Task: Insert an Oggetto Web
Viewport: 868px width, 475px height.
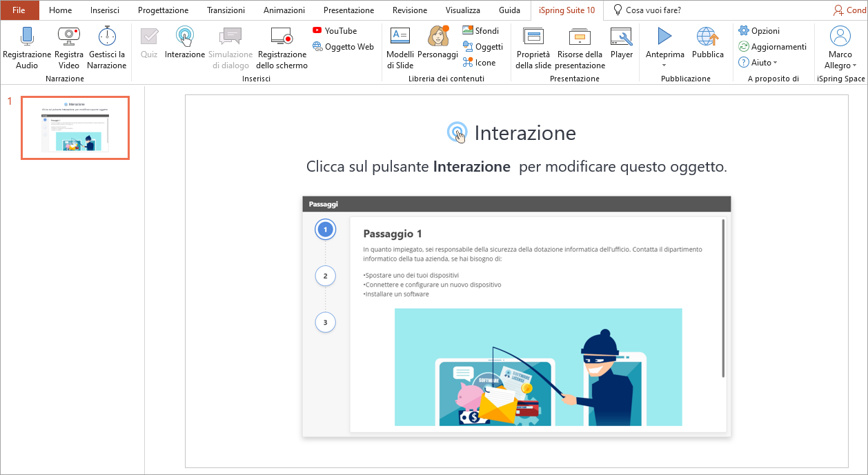Action: [343, 47]
